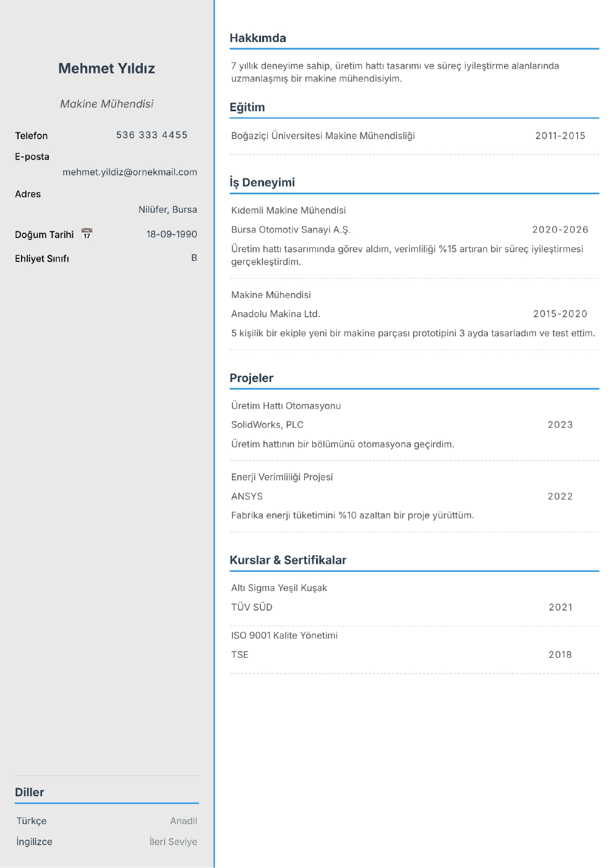Image resolution: width=614 pixels, height=868 pixels.
Task: Click the Adres label
Action: click(x=28, y=194)
